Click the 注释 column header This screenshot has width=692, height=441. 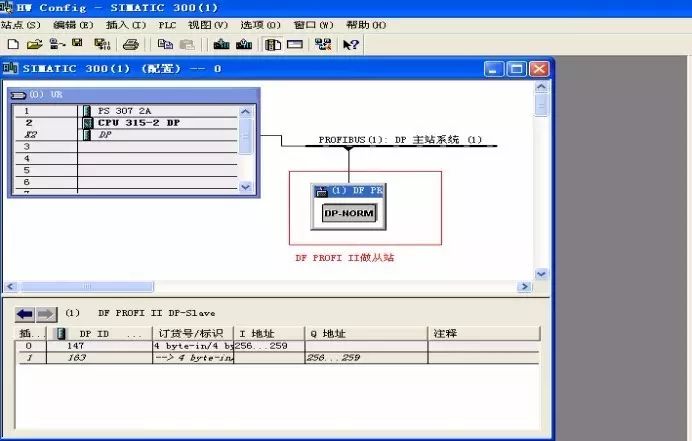point(484,334)
